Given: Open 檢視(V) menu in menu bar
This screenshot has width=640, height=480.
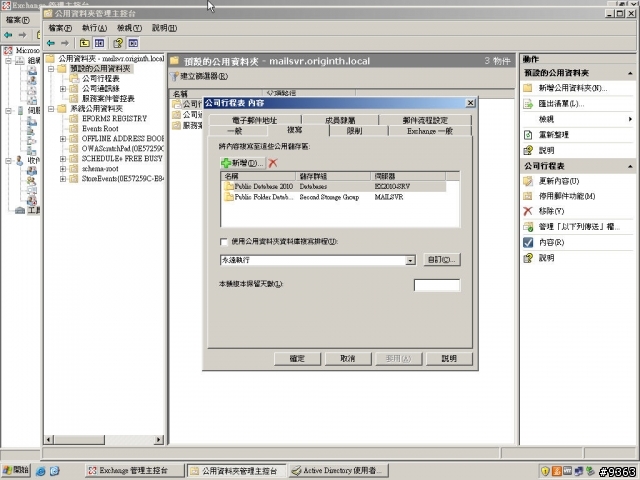Looking at the screenshot, I should (129, 28).
